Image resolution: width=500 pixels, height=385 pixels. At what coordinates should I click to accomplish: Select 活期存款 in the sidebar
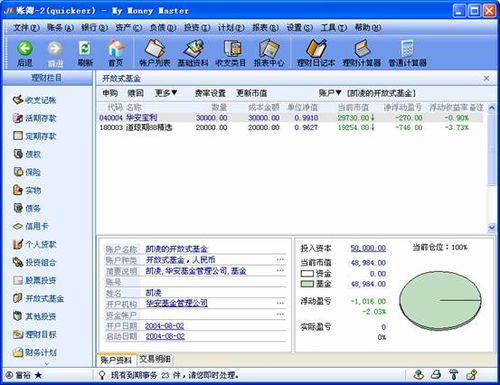(34, 118)
